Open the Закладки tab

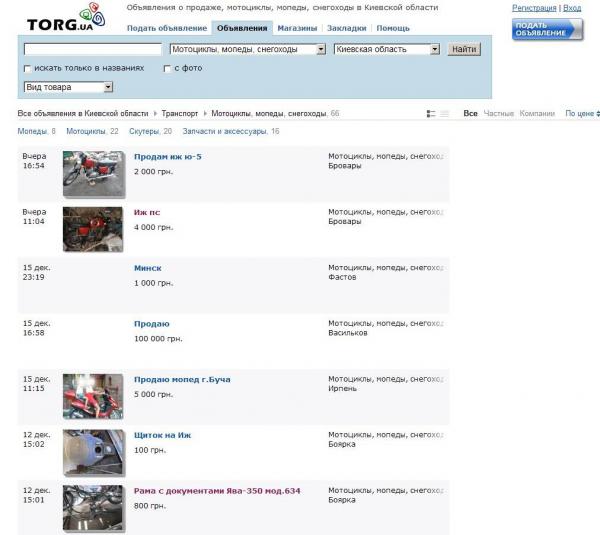tap(346, 28)
